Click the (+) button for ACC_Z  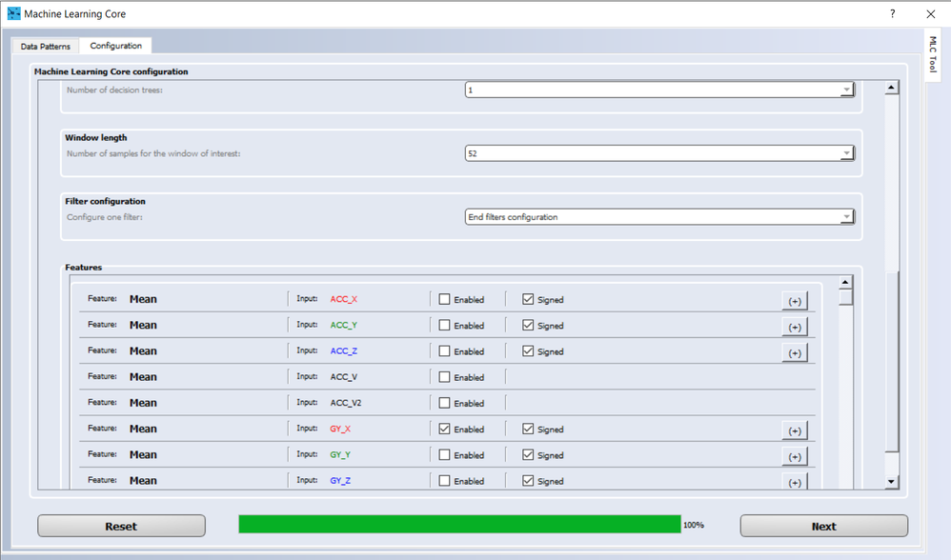(795, 353)
